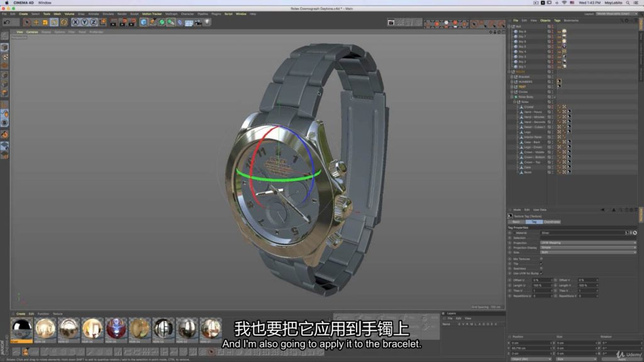The image size is (644, 362).
Task: Open the Objects menu in Object Manager
Action: [x=545, y=21]
